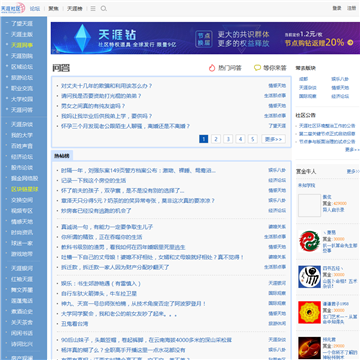Open question about 男女之间 pure friendship
This screenshot has height=360, width=360.
click(93, 106)
